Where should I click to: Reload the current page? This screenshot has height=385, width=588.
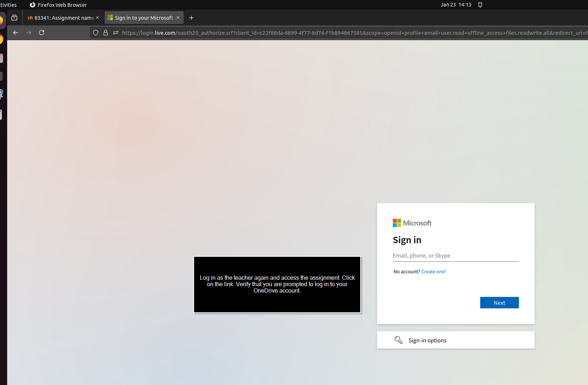pos(42,33)
